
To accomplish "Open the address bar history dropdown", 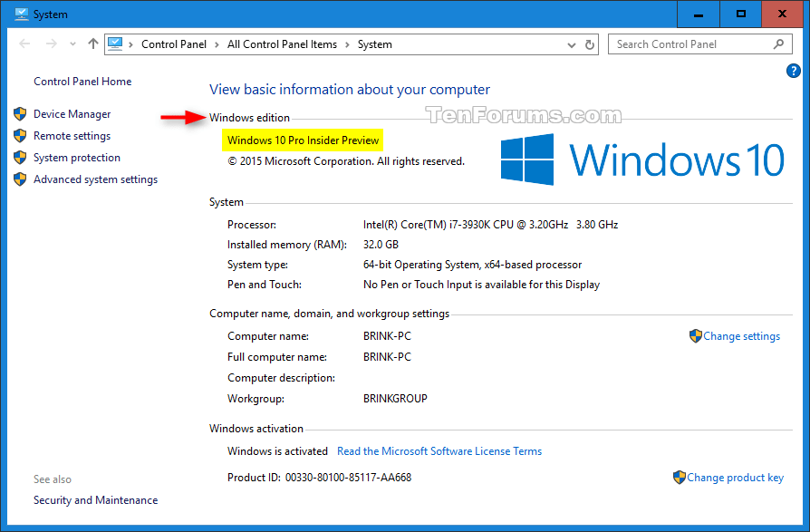I will 571,44.
